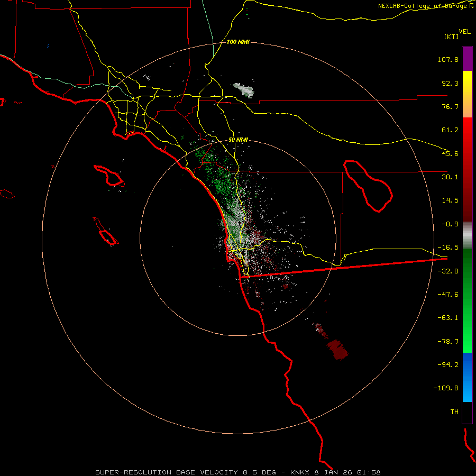
Task: Click the [KT] units label
Action: 452,36
